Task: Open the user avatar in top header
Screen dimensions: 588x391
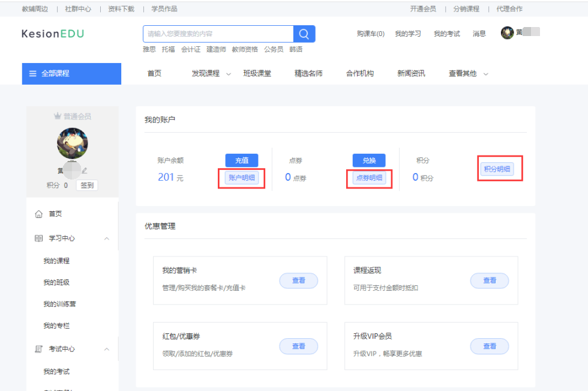Action: 507,33
